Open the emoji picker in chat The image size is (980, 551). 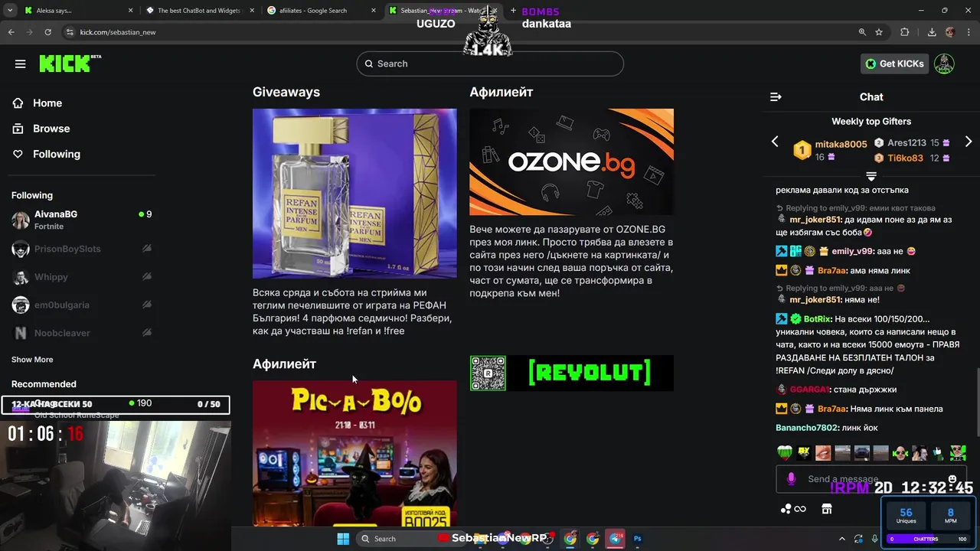click(952, 479)
